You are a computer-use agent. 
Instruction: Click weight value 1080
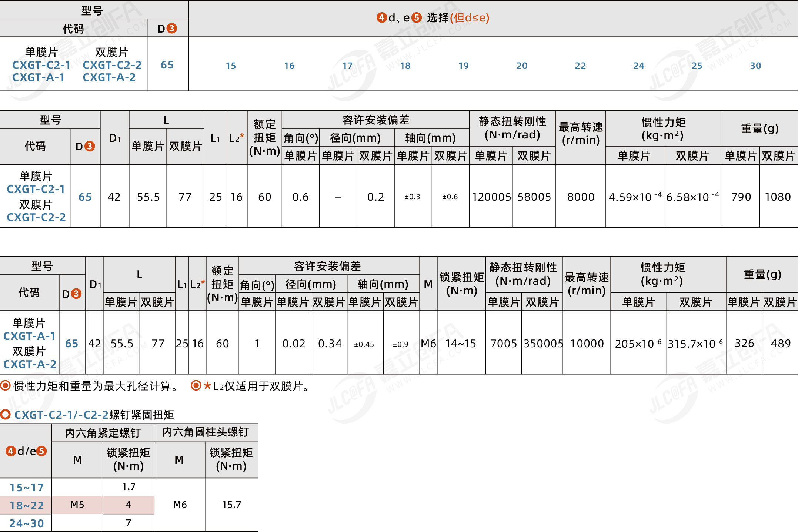[778, 197]
